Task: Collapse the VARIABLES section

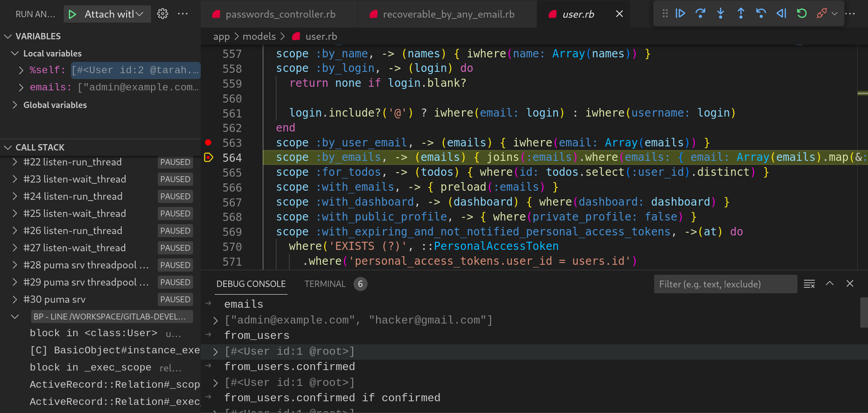Action: 8,36
